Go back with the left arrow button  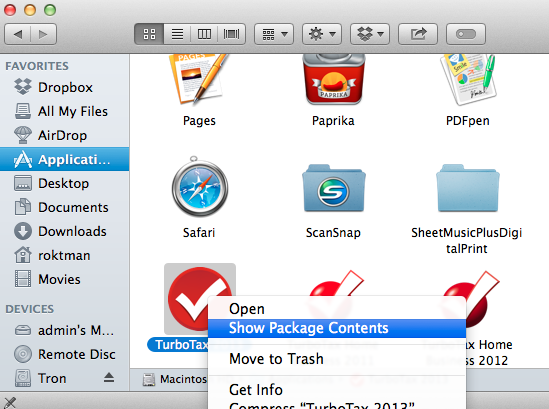(18, 34)
